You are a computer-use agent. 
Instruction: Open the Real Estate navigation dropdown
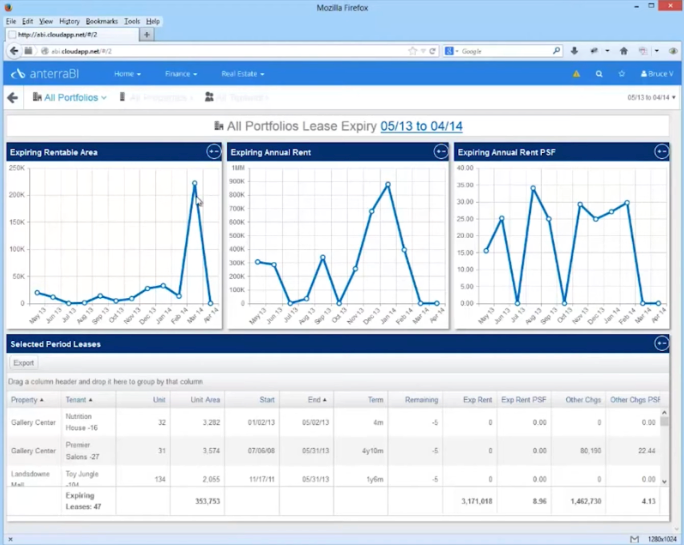pos(243,74)
